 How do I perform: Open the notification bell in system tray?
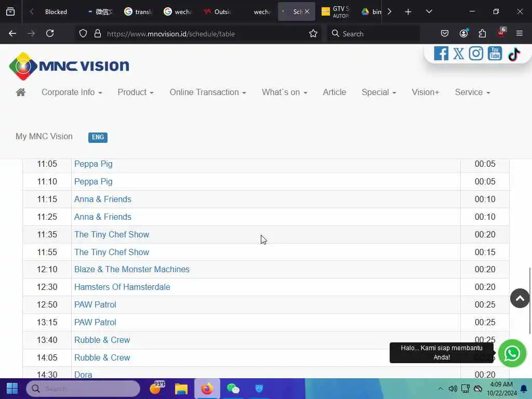tap(524, 389)
